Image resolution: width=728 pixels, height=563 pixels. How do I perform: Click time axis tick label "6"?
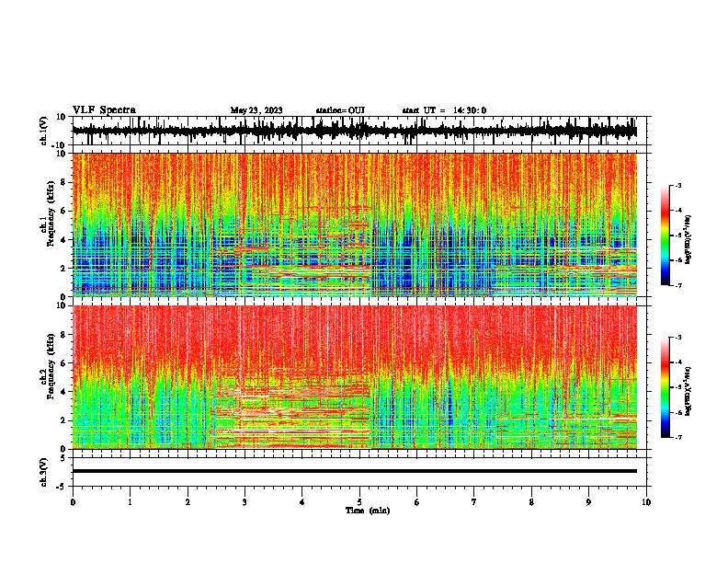(417, 502)
